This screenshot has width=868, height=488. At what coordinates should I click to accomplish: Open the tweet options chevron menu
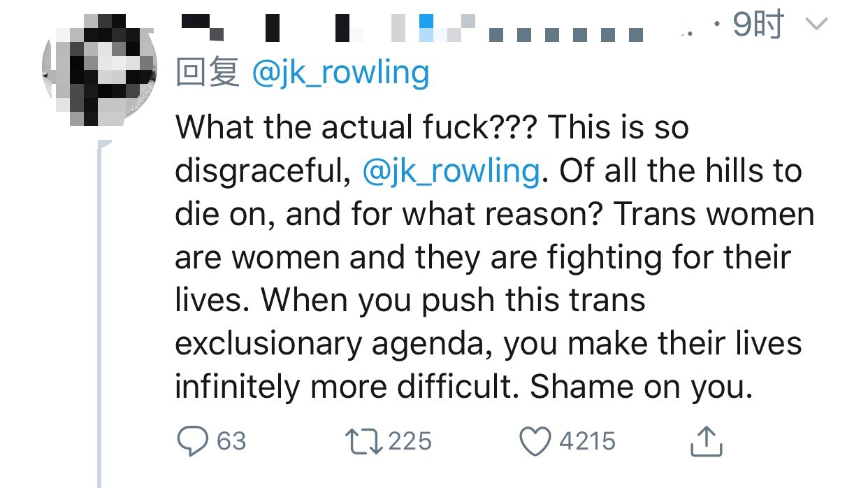[816, 26]
